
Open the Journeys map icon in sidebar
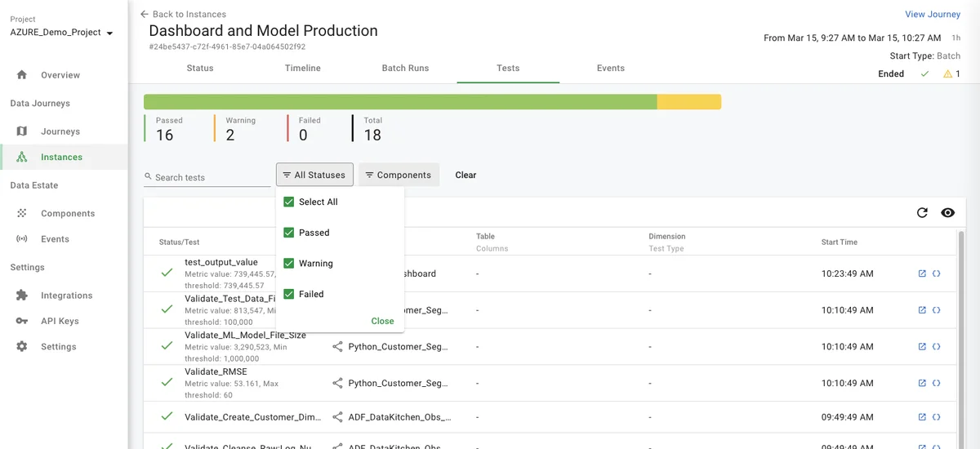[x=22, y=131]
